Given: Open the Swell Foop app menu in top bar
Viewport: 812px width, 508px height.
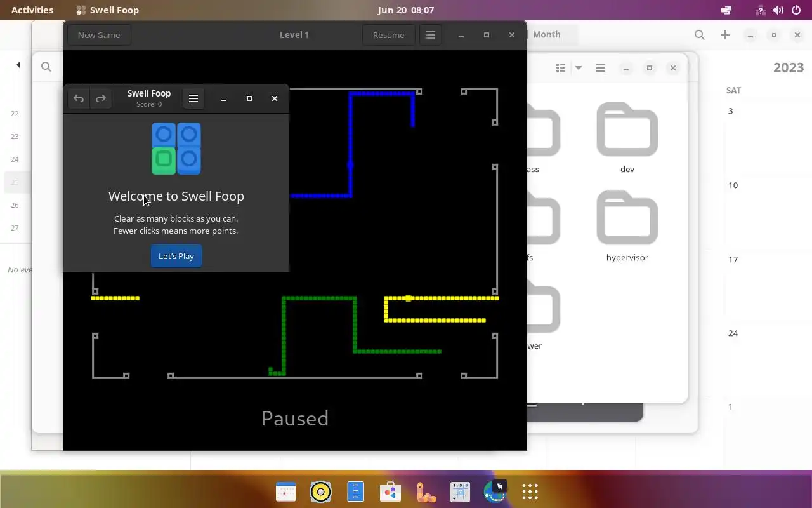Looking at the screenshot, I should [x=107, y=10].
